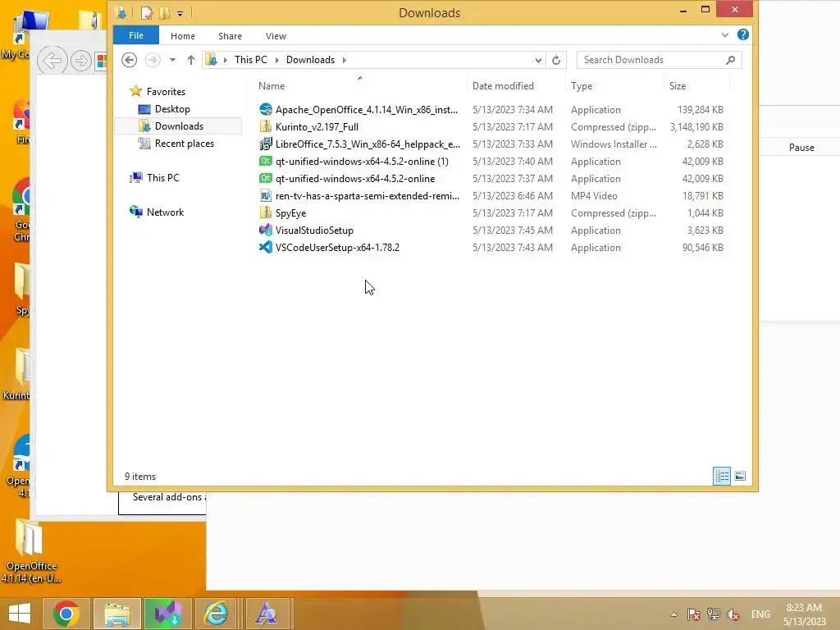The height and width of the screenshot is (630, 840).
Task: Click the AutoIt-style taskbar app icon
Action: pyautogui.click(x=266, y=614)
